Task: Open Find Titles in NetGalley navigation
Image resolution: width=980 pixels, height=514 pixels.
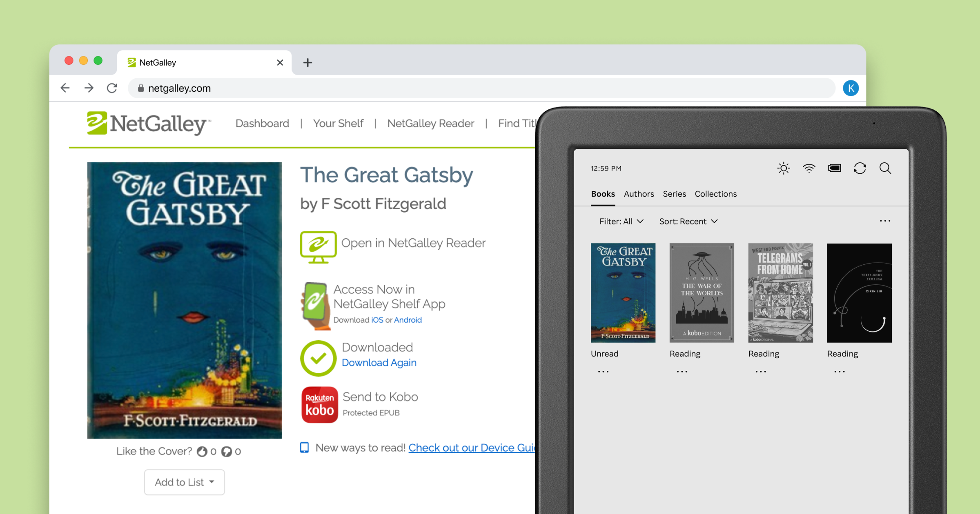Action: point(516,123)
